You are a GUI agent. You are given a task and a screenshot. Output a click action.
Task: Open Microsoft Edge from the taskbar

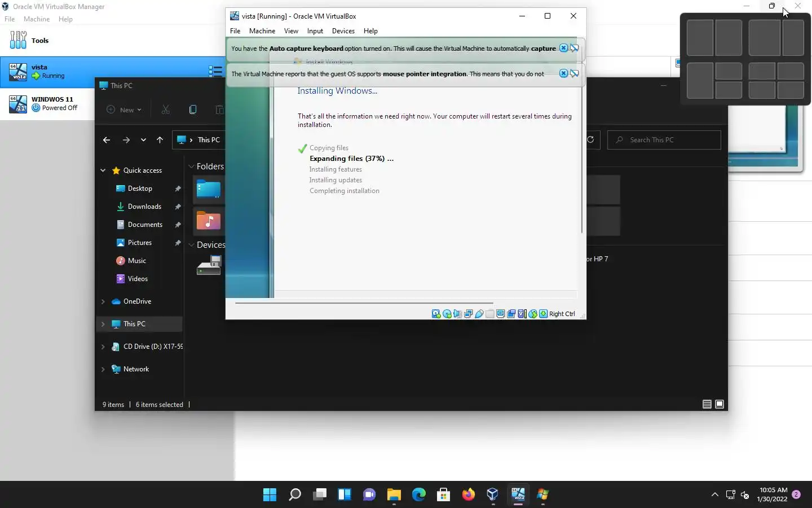418,494
